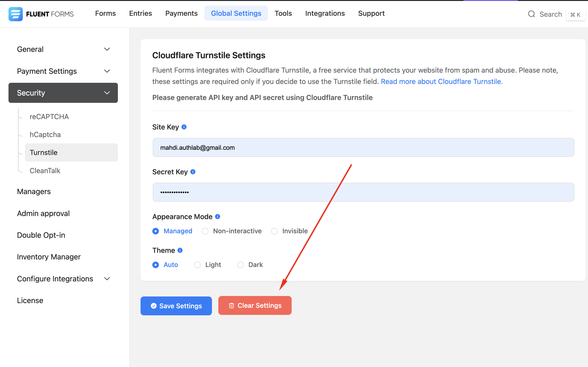Open the Forms menu
This screenshot has width=588, height=367.
[x=105, y=13]
